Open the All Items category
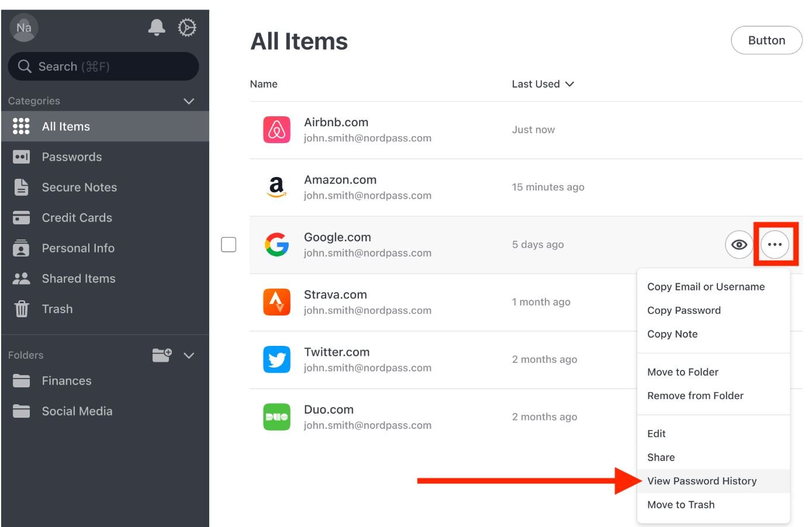The image size is (812, 527). 105,126
